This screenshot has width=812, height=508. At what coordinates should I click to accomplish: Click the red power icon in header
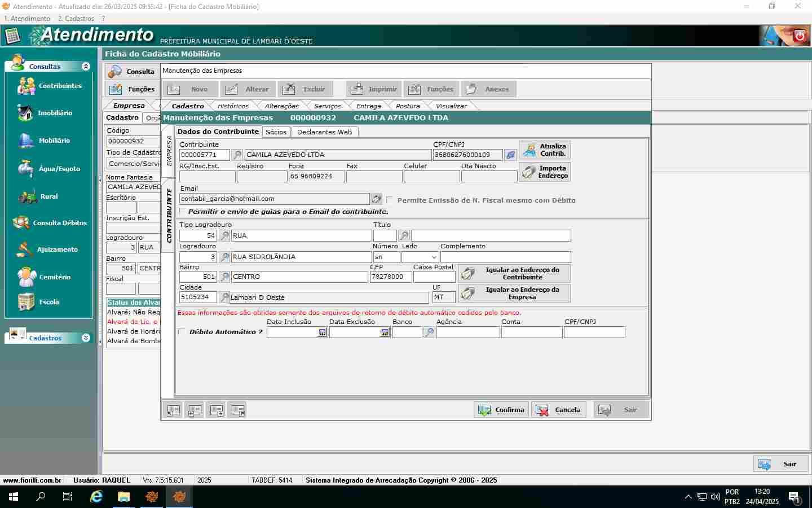pyautogui.click(x=800, y=37)
